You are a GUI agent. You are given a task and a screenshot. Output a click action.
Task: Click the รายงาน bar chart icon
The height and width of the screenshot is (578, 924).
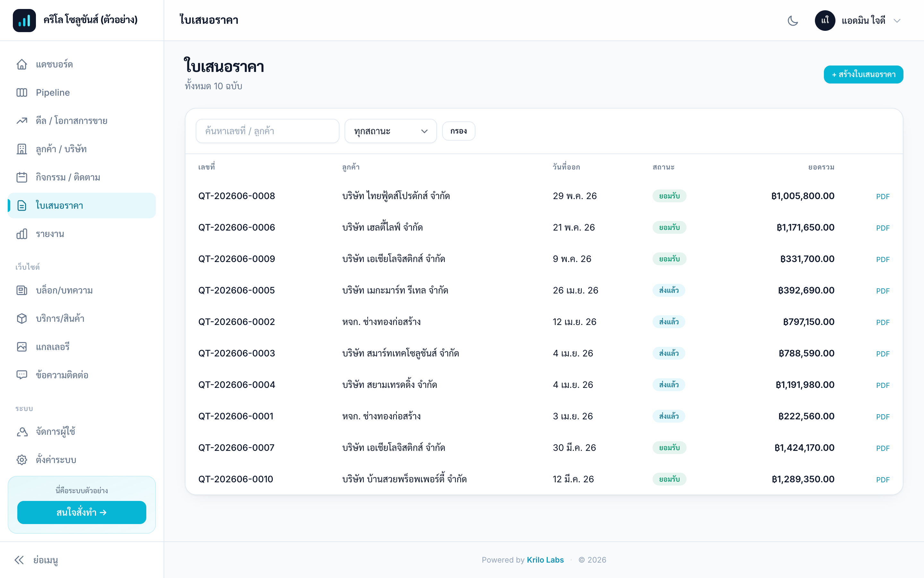(x=22, y=234)
